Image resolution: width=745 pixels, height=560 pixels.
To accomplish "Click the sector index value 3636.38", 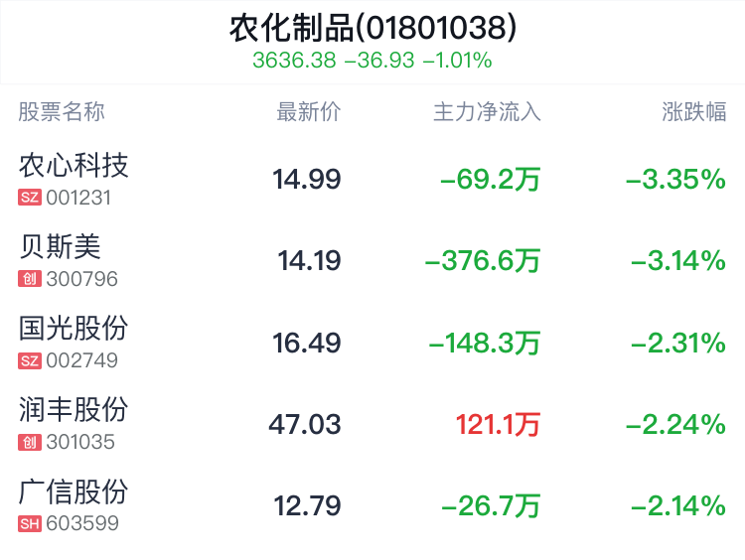I will (294, 61).
